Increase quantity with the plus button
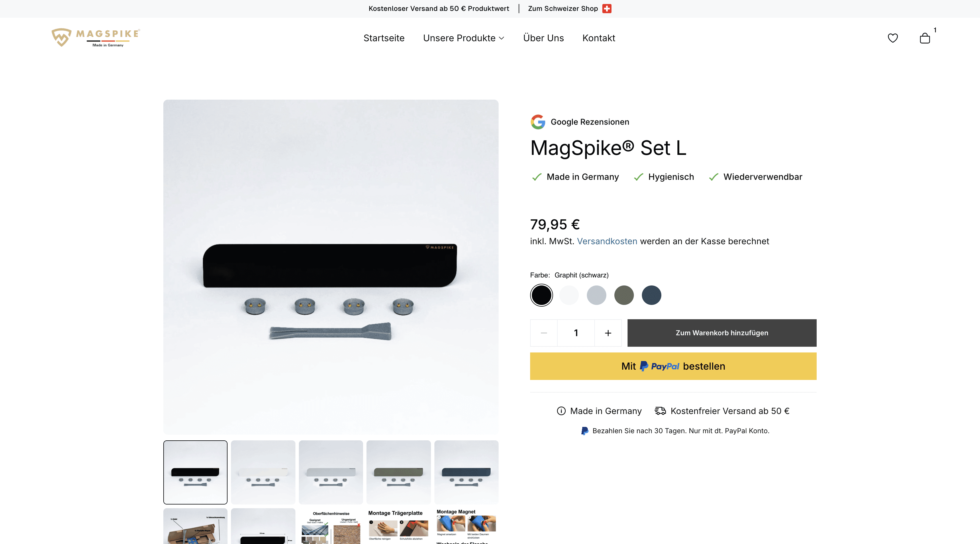The image size is (980, 544). [x=608, y=333]
